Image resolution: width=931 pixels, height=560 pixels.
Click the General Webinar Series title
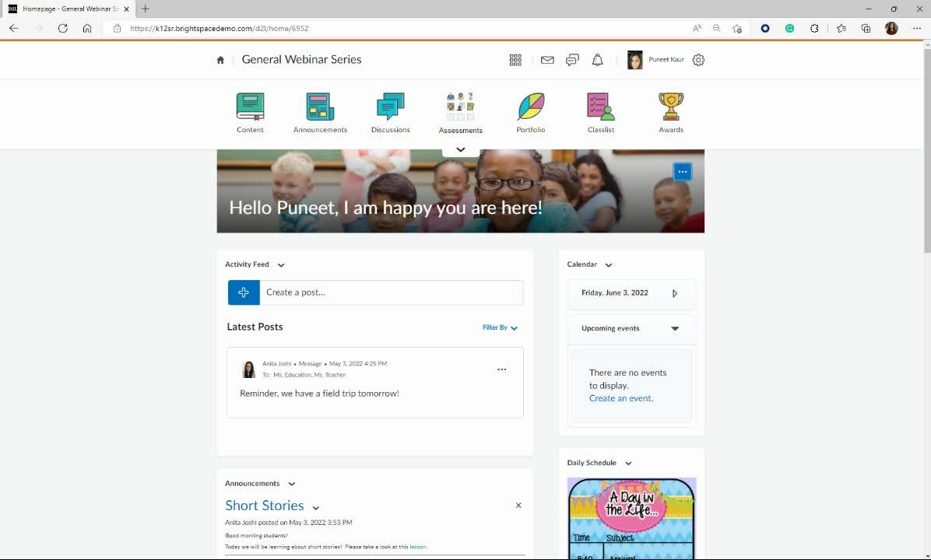tap(301, 59)
